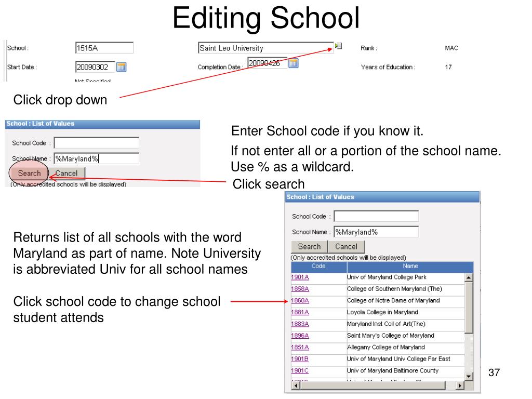The image size is (532, 399).
Task: Click School Name field with %Maryland% cursor
Action: [96, 158]
